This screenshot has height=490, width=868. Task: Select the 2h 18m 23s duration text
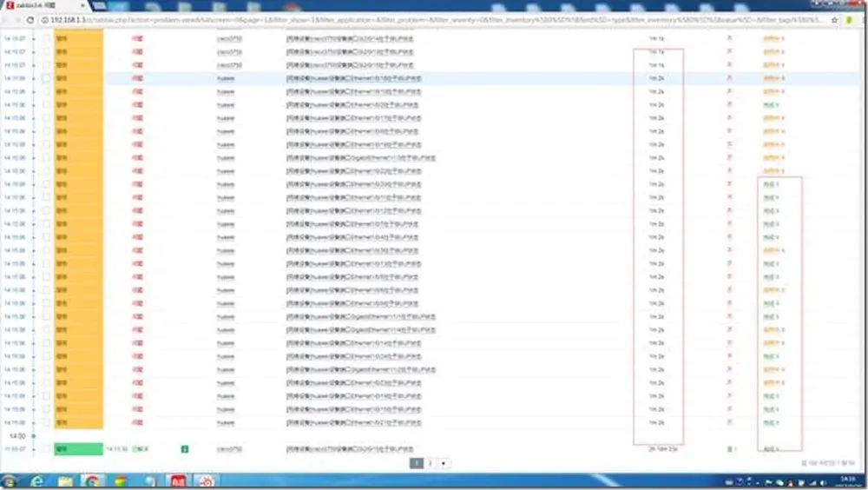tap(663, 449)
